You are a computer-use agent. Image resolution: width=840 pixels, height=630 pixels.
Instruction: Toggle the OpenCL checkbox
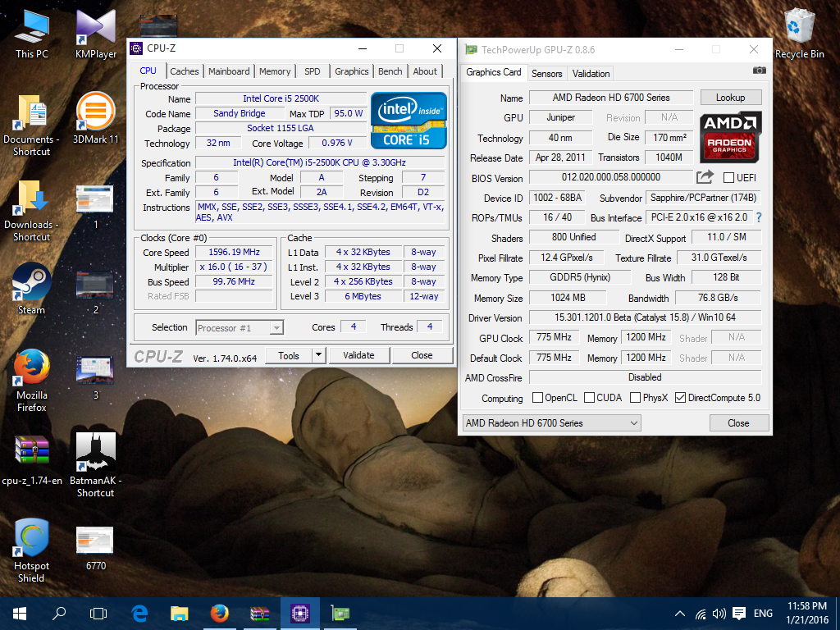coord(537,398)
